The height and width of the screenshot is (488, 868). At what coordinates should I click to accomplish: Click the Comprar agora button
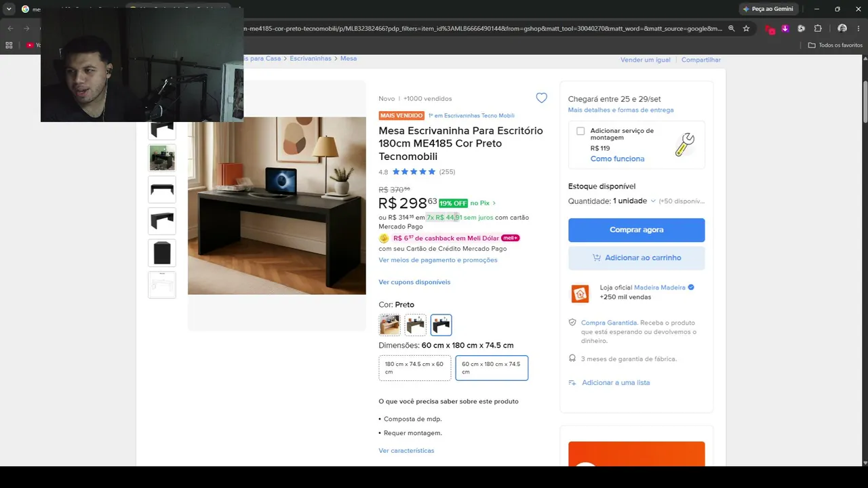[636, 230]
